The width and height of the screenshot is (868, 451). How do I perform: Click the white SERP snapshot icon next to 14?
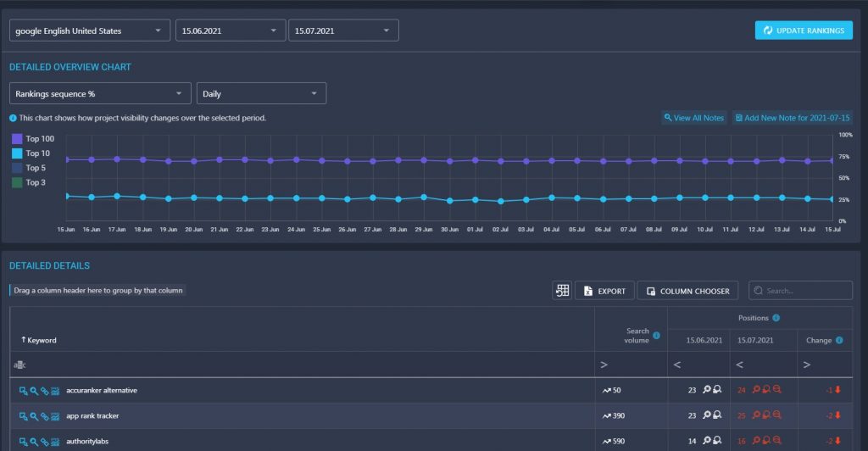[717, 441]
